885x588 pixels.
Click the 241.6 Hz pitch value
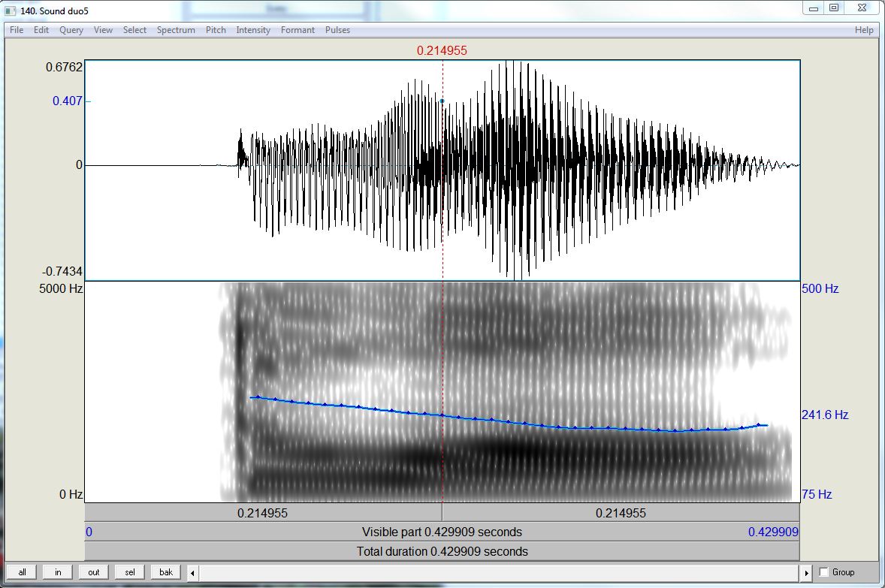pos(825,415)
